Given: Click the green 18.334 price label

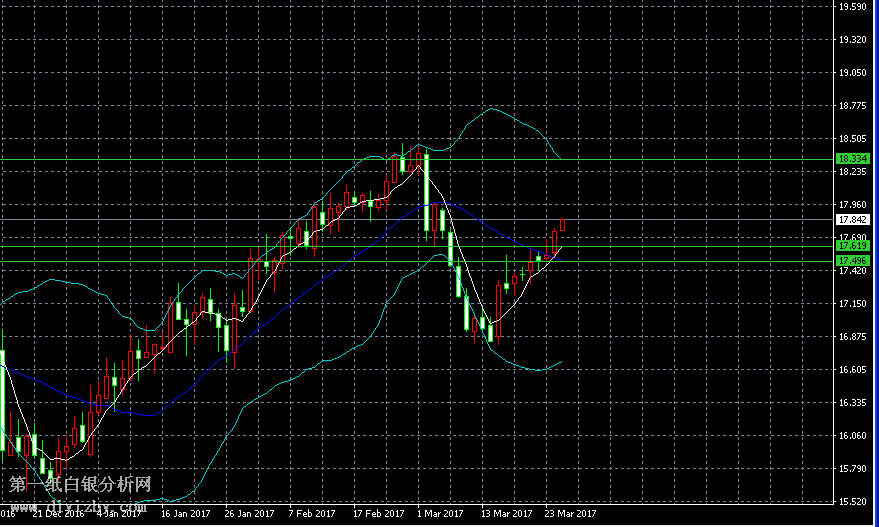Looking at the screenshot, I should (x=852, y=159).
